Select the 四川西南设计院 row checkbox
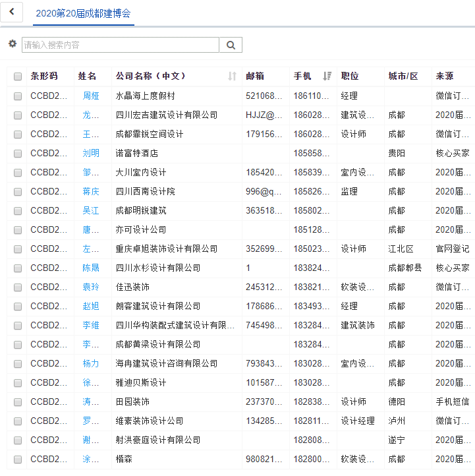475x476 pixels. tap(18, 192)
